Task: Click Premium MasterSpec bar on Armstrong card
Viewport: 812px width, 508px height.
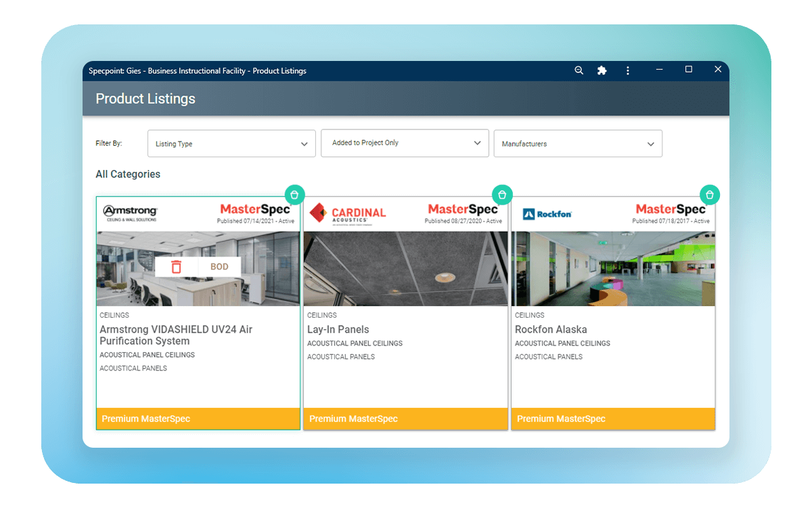Action: tap(198, 419)
